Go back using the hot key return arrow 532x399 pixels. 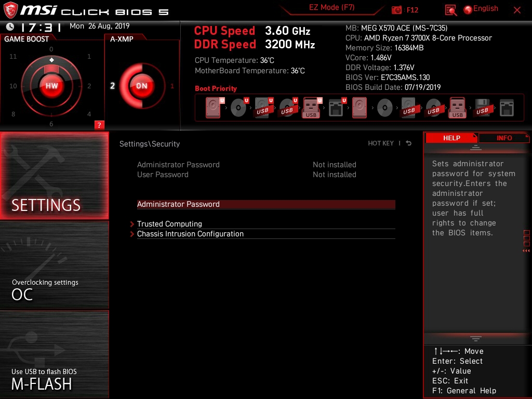[409, 143]
